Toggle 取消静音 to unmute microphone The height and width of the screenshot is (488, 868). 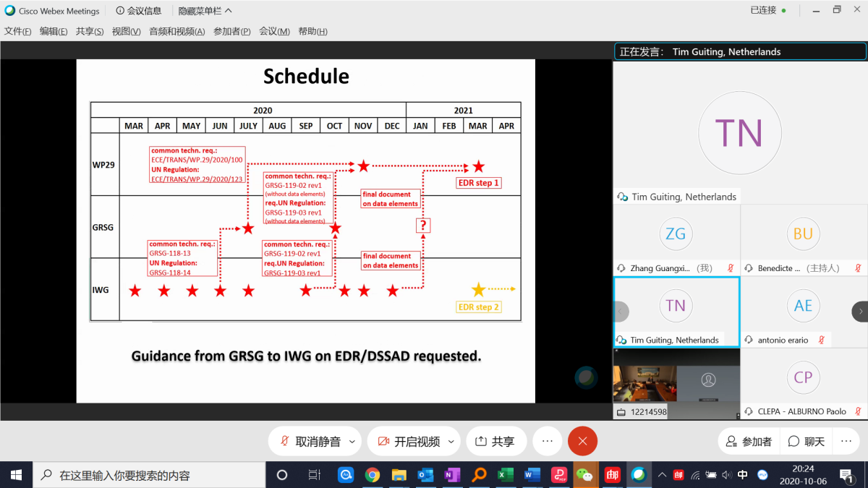pyautogui.click(x=310, y=441)
